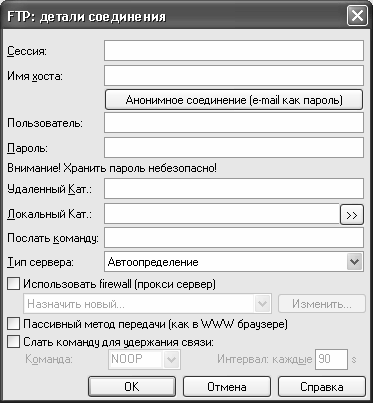Enable Использовать firewall (прокси сервер) checkbox
This screenshot has height=403, width=373.
[x=13, y=284]
